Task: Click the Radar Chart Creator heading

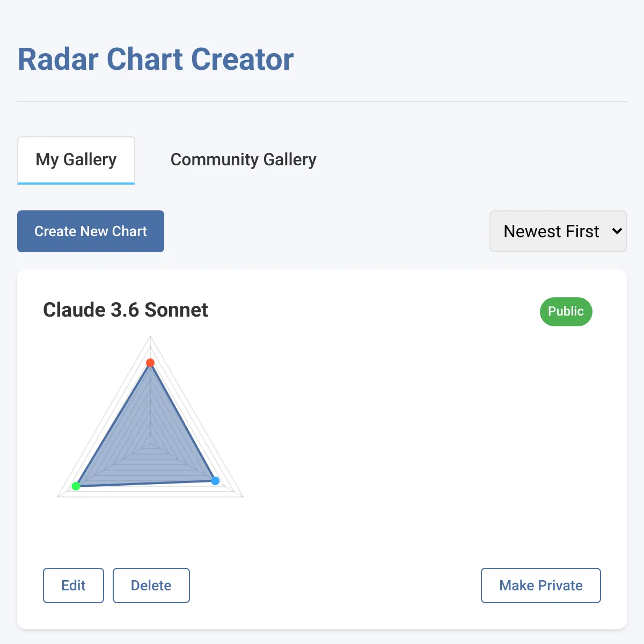Action: pos(156,59)
